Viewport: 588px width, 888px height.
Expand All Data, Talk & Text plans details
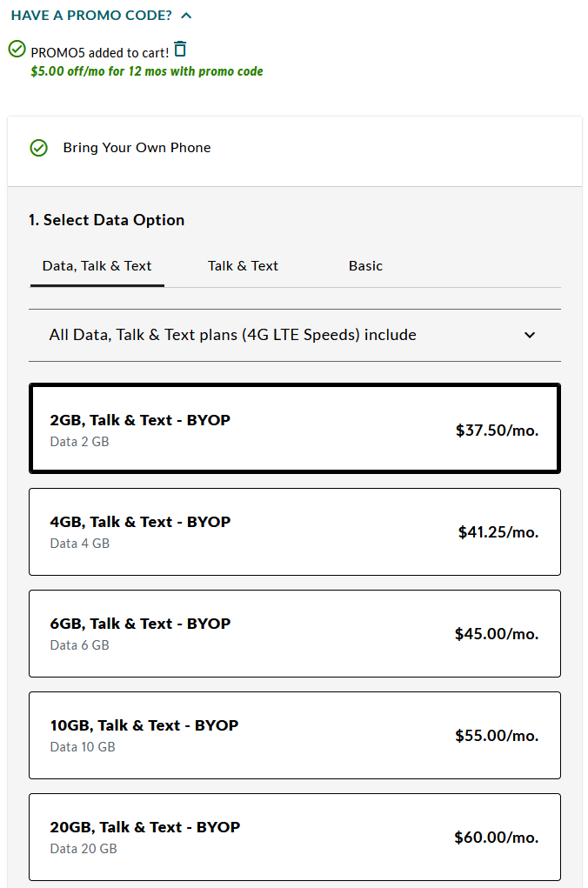point(232,335)
